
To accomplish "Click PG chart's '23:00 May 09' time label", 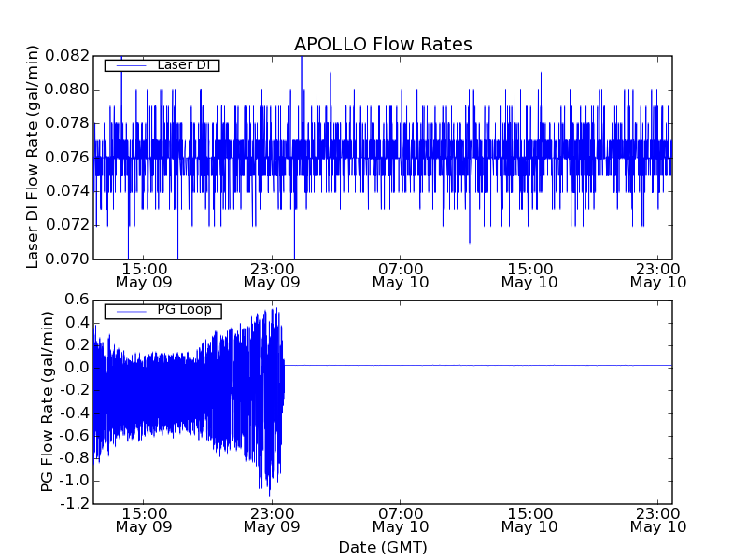I will point(272,521).
